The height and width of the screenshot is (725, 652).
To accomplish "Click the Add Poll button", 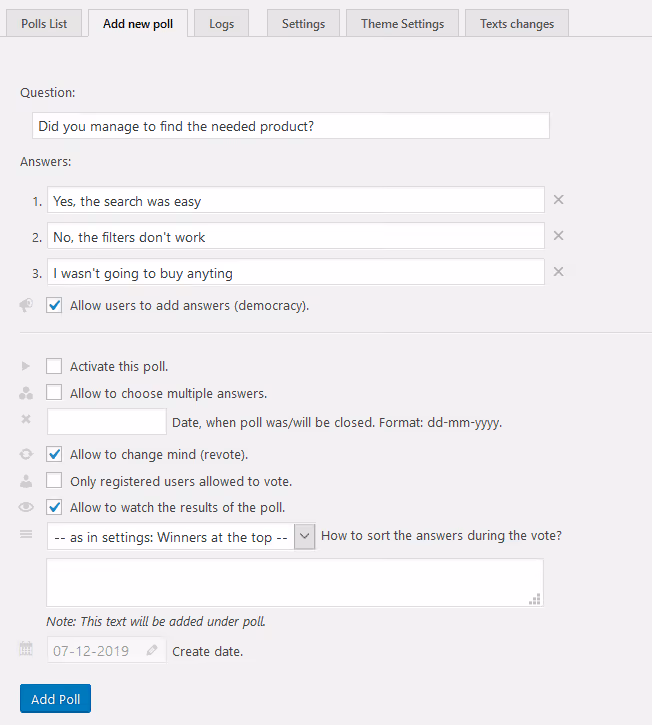I will pyautogui.click(x=55, y=699).
